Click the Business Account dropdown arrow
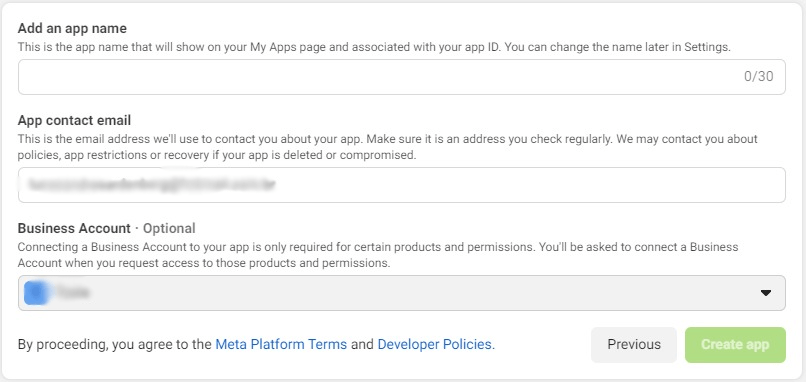Image resolution: width=806 pixels, height=382 pixels. pyautogui.click(x=766, y=293)
